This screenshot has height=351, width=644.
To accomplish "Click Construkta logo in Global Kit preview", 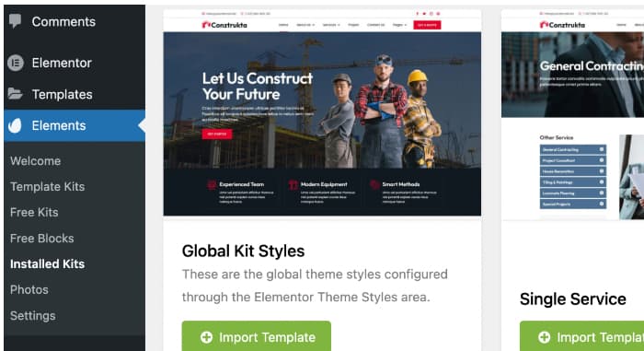I will pyautogui.click(x=224, y=25).
